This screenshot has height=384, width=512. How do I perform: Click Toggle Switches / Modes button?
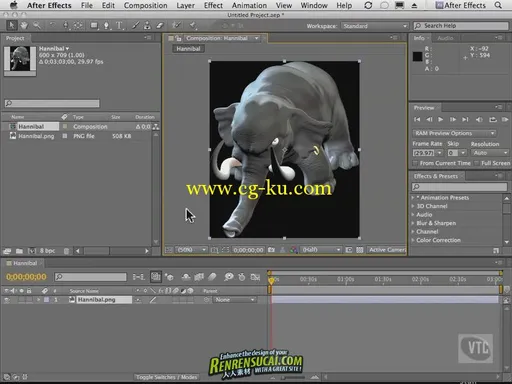tap(167, 377)
